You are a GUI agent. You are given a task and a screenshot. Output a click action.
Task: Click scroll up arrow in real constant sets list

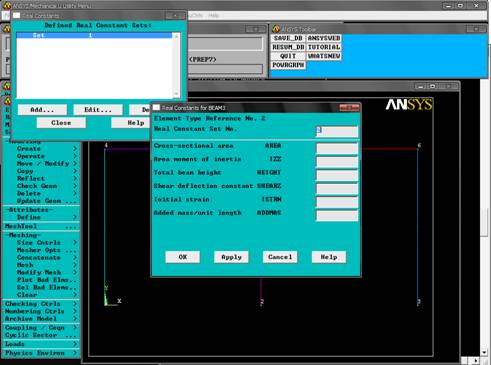[176, 35]
